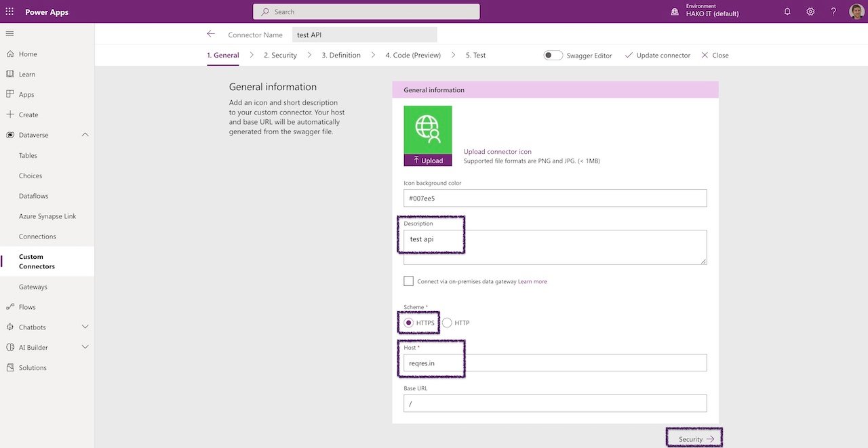Image resolution: width=868 pixels, height=448 pixels.
Task: Click the Base URL input field
Action: tap(555, 403)
